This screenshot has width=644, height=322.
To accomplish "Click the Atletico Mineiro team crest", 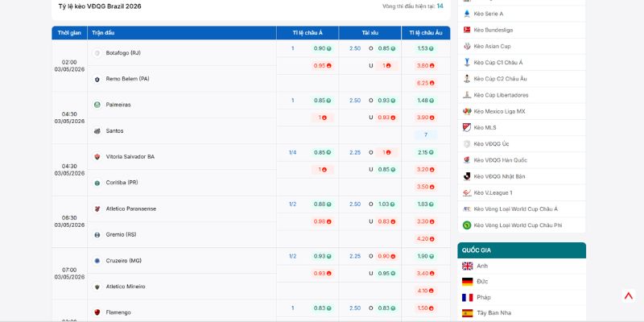I will tap(97, 287).
